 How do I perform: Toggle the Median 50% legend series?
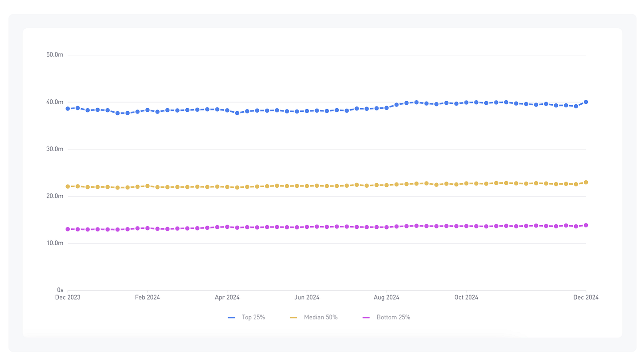click(314, 317)
